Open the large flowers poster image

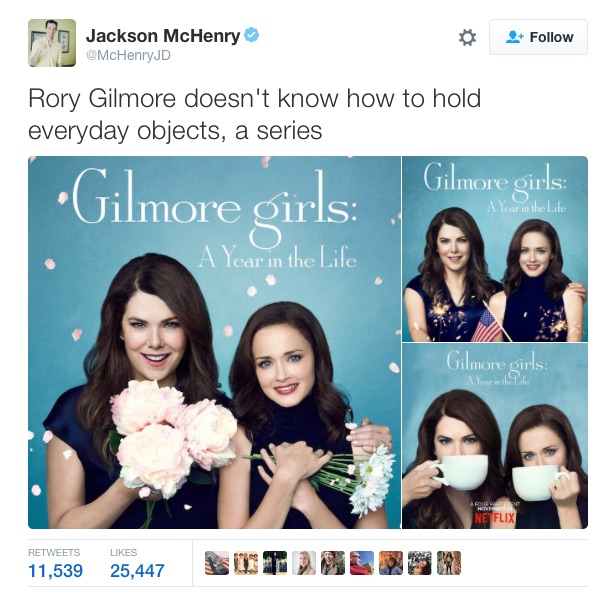214,342
